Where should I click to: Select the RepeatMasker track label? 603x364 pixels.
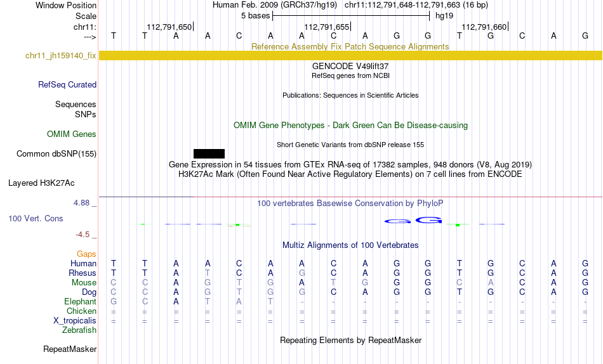coord(70,349)
